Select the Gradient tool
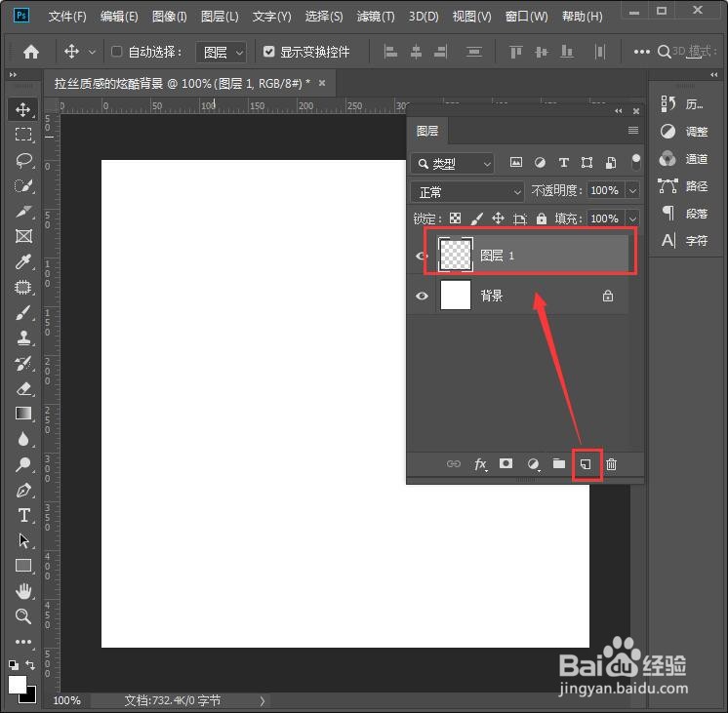This screenshot has width=728, height=713. (23, 414)
